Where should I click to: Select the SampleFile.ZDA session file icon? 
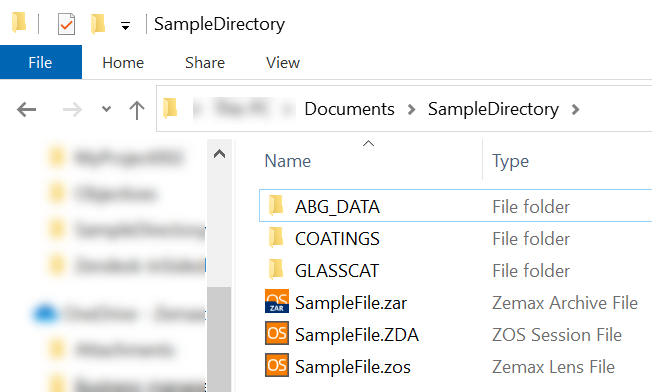[277, 333]
